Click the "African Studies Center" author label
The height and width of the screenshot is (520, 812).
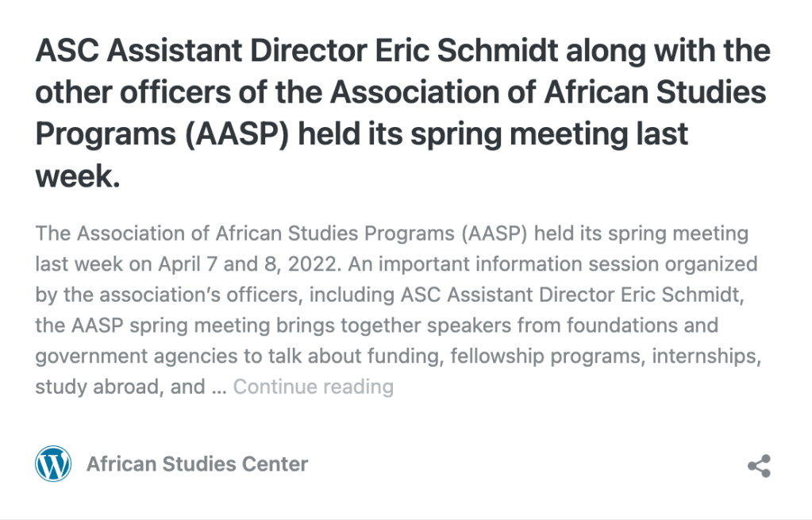point(197,464)
